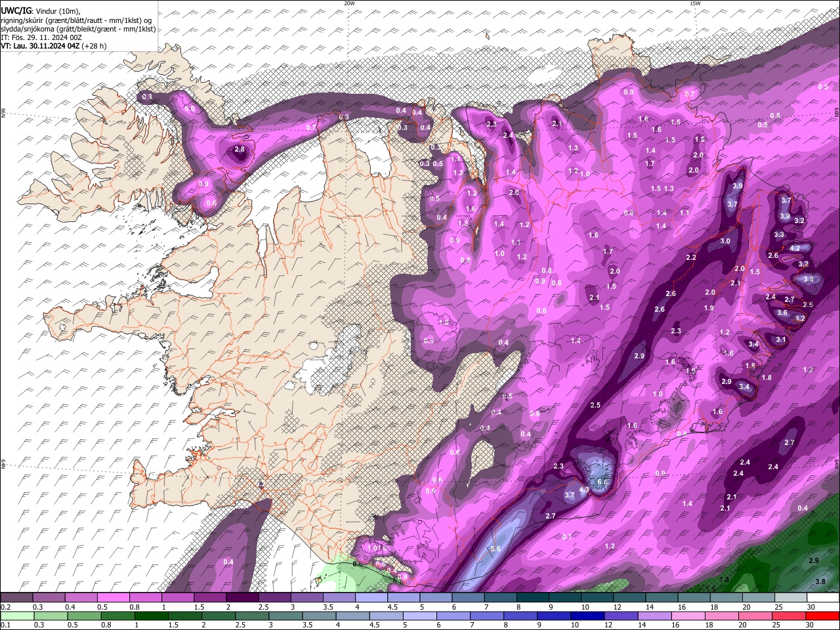Click the 4.3 value on the map
This screenshot has height=630, width=840.
pyautogui.click(x=584, y=490)
